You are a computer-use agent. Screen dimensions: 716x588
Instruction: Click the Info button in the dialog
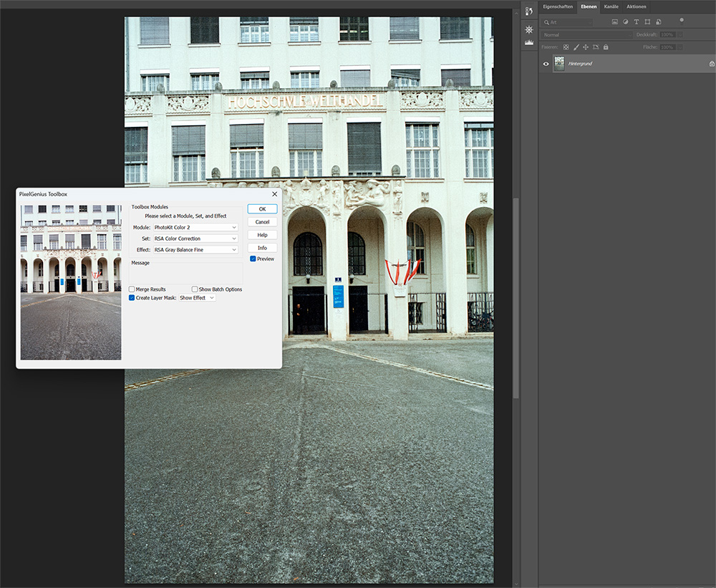(x=262, y=248)
